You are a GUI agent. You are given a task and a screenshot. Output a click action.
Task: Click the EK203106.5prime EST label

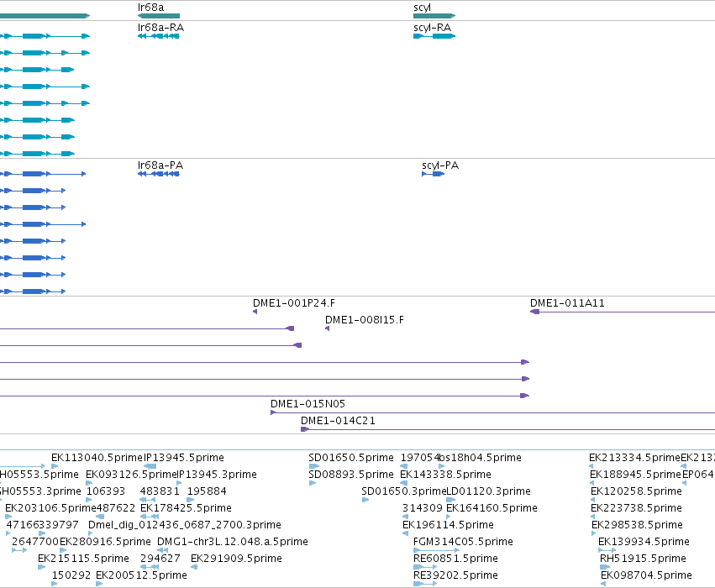(x=51, y=507)
